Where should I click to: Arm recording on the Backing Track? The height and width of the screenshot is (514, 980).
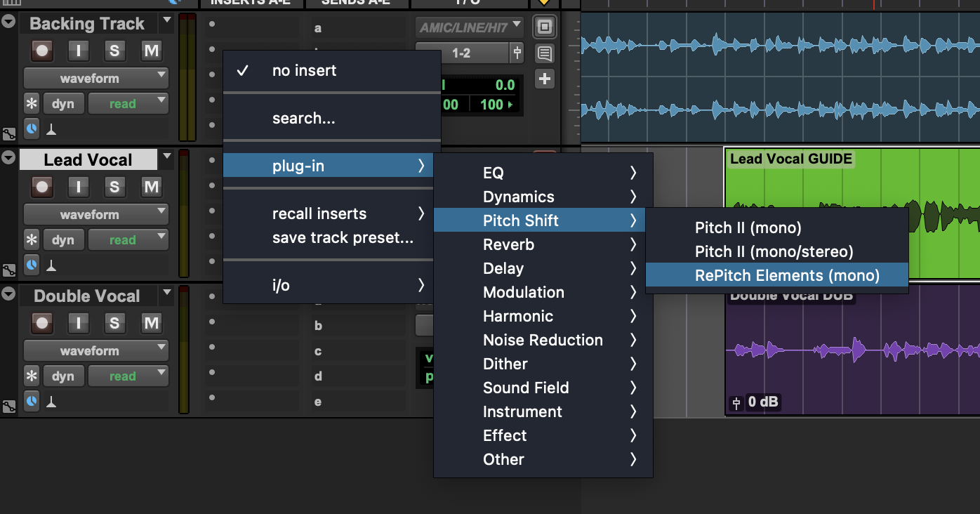tap(43, 51)
